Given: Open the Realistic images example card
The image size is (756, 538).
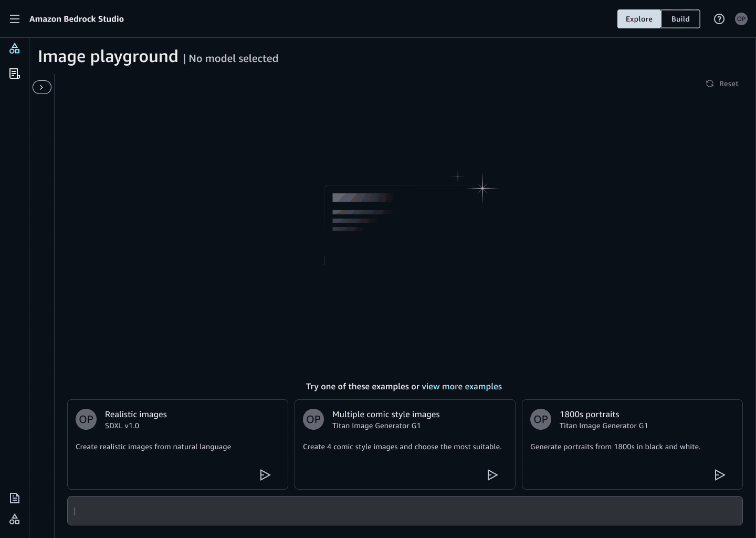Looking at the screenshot, I should pyautogui.click(x=177, y=444).
